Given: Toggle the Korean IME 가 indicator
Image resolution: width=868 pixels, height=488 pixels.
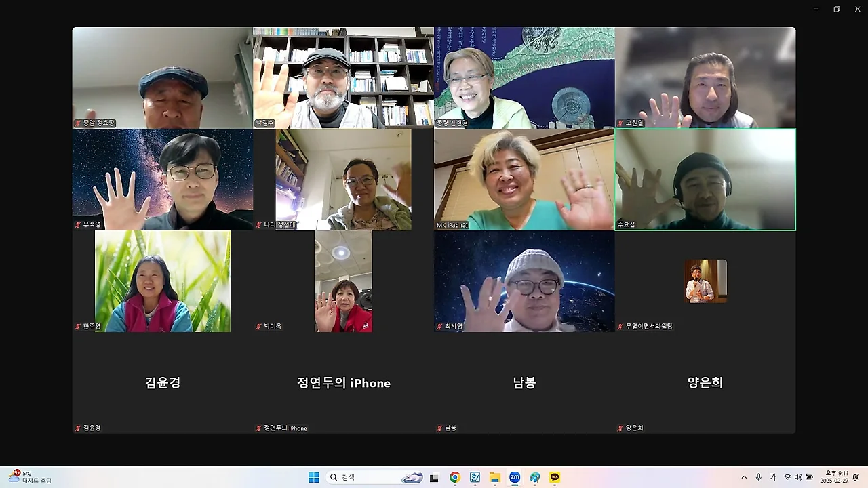Looking at the screenshot, I should pyautogui.click(x=773, y=477).
